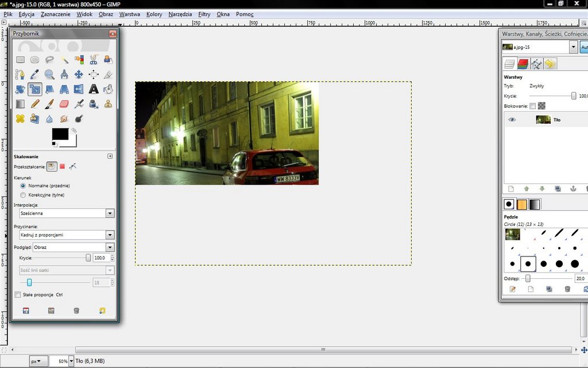The image size is (588, 368).
Task: Hide the Tło layer with eye icon
Action: [x=512, y=120]
